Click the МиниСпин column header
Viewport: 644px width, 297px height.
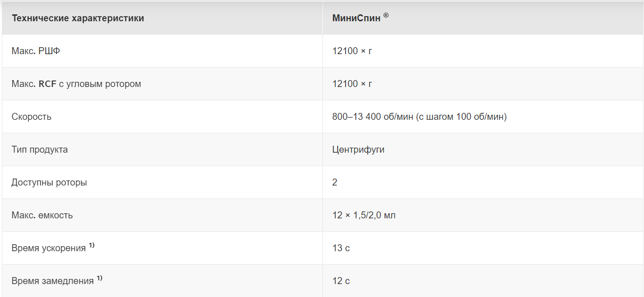tap(360, 18)
